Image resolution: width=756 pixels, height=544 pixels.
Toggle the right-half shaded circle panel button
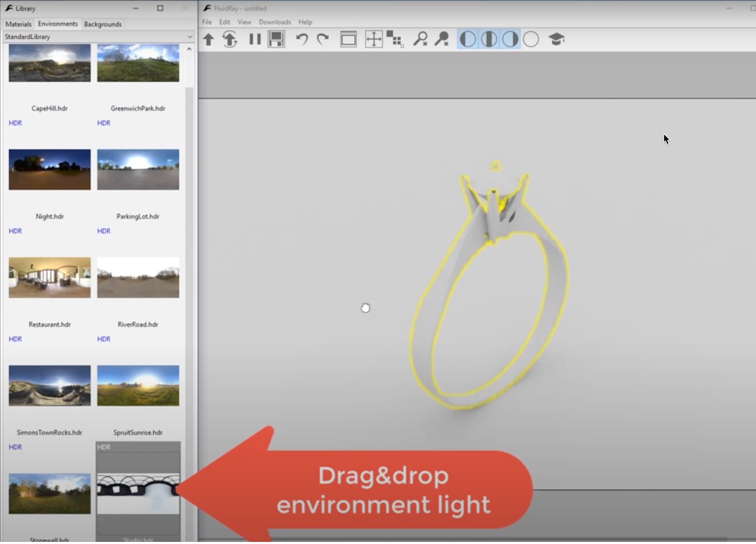[x=509, y=40]
